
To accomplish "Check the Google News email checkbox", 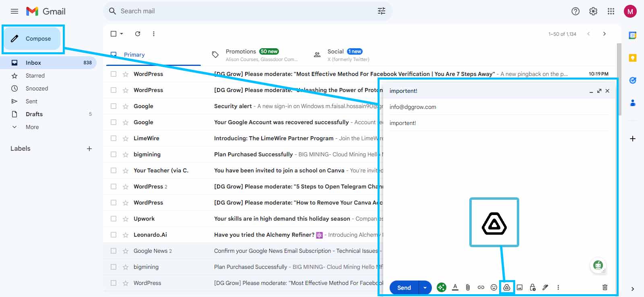I will 114,251.
